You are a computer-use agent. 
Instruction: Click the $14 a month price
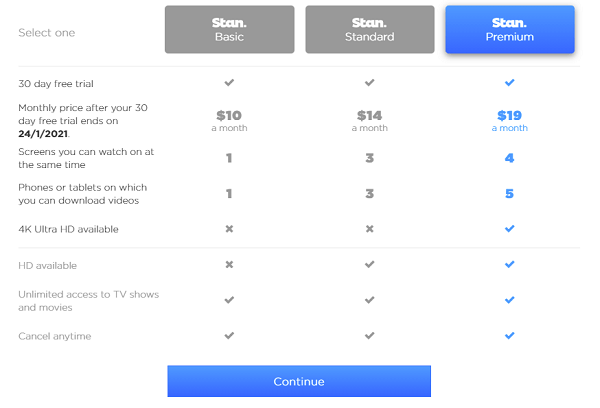(x=370, y=121)
